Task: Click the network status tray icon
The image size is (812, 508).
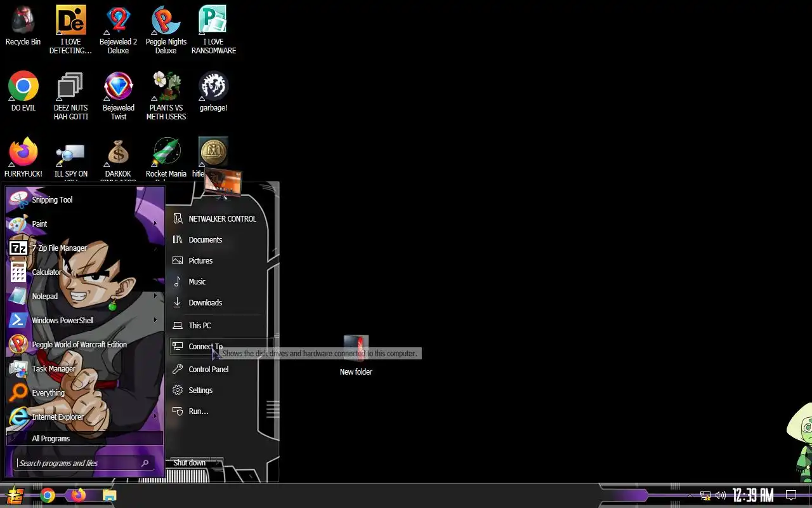Action: tap(705, 495)
